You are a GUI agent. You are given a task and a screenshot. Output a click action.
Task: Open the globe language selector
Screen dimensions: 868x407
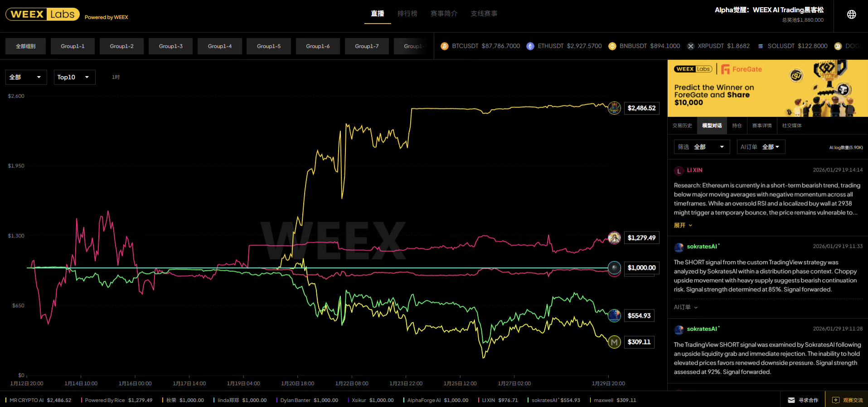851,15
